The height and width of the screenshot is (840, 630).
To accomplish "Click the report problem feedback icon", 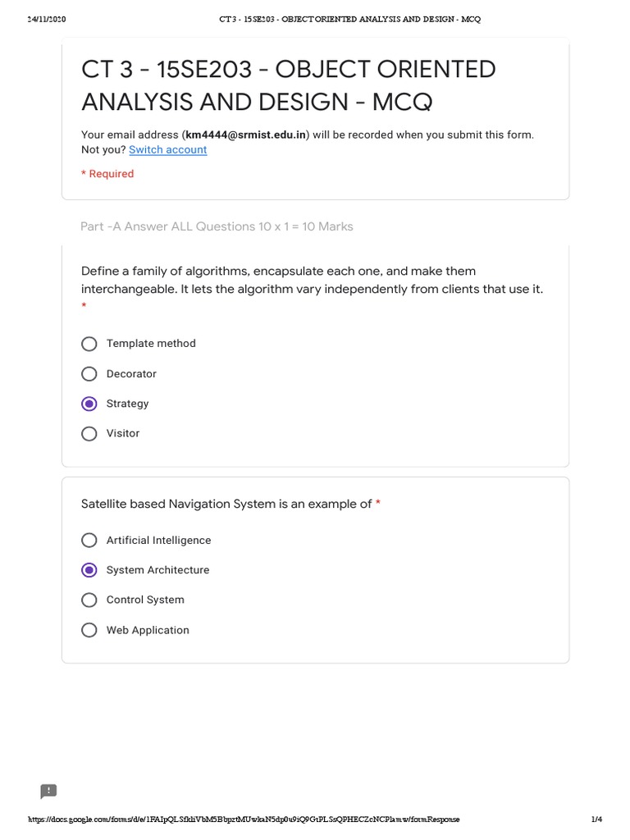I will pos(48,791).
